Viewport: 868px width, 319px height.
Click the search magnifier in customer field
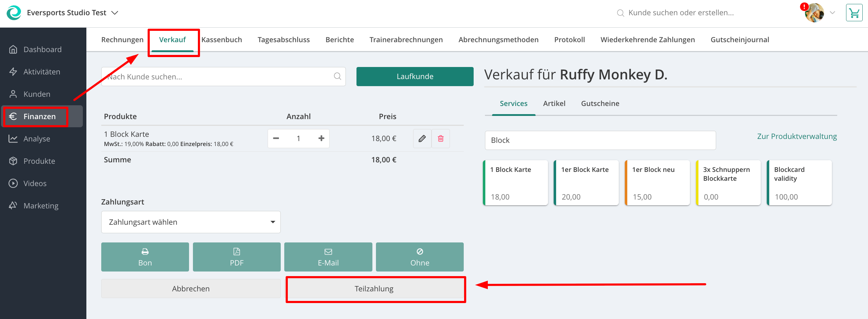(337, 77)
